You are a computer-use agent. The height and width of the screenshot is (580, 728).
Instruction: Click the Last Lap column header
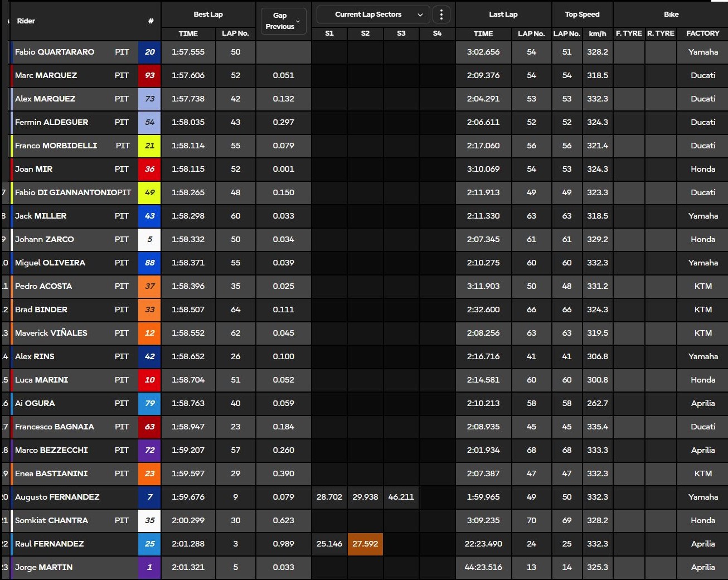coord(503,14)
